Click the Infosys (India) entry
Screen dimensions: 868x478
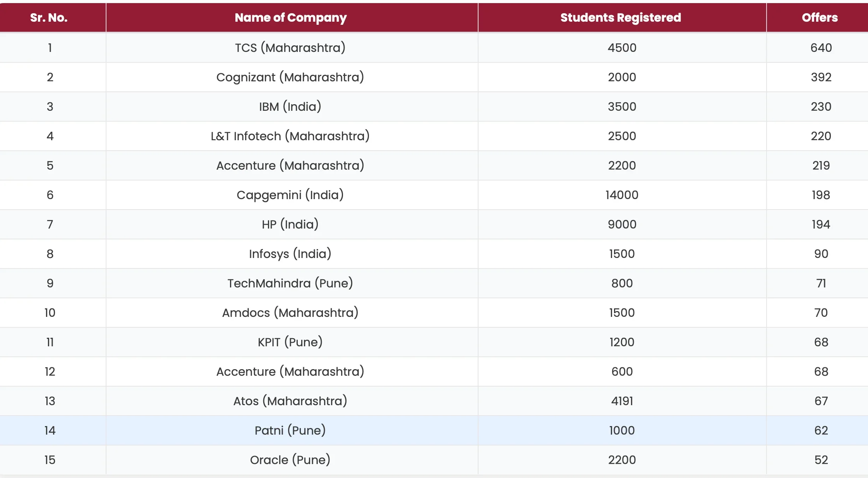(290, 254)
